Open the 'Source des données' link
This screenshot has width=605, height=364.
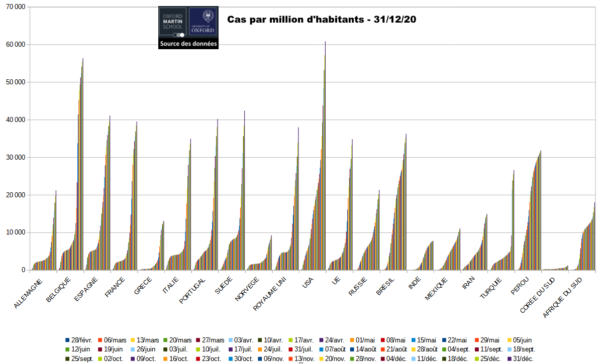[188, 44]
